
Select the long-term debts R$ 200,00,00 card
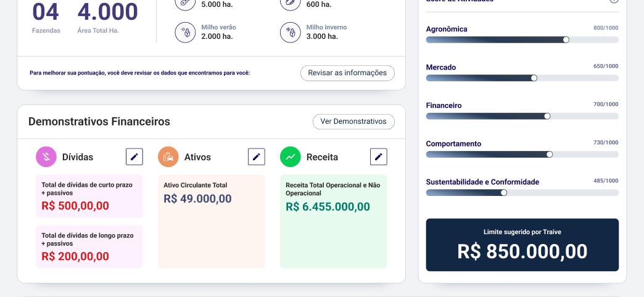[89, 246]
